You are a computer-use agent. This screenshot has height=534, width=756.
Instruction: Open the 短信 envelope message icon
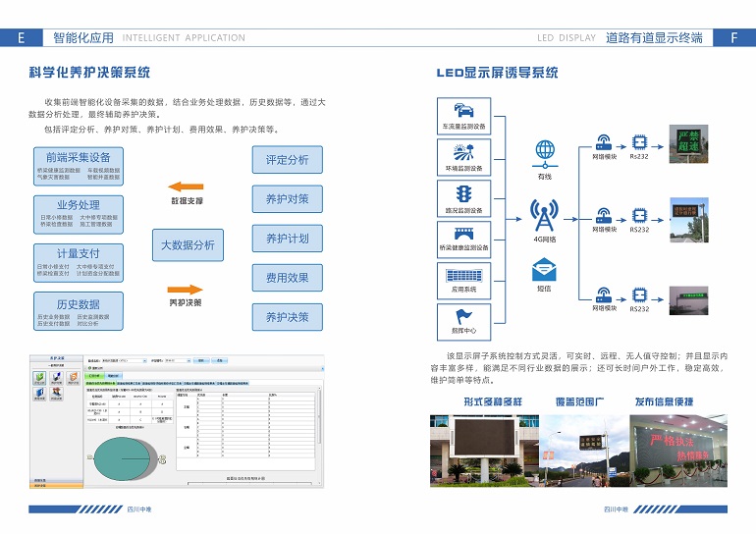[544, 270]
